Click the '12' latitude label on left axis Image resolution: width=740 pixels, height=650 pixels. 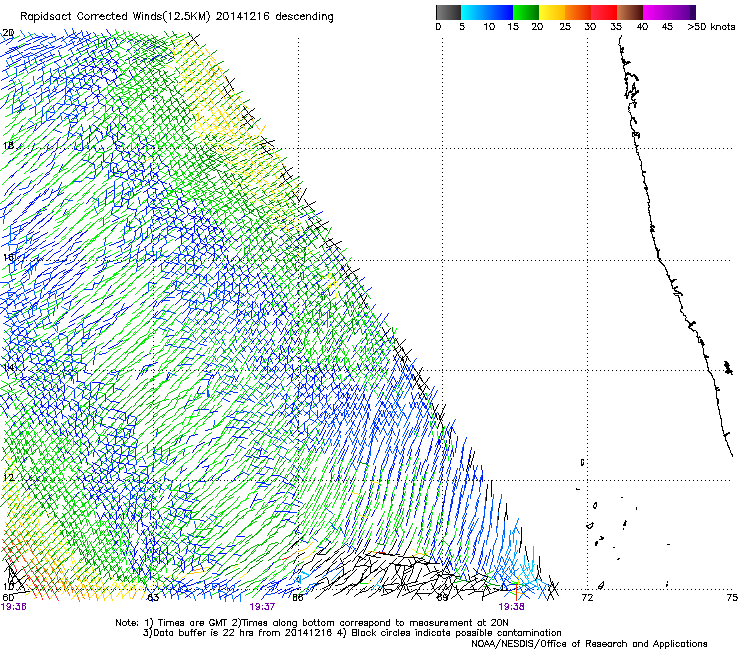click(8, 477)
